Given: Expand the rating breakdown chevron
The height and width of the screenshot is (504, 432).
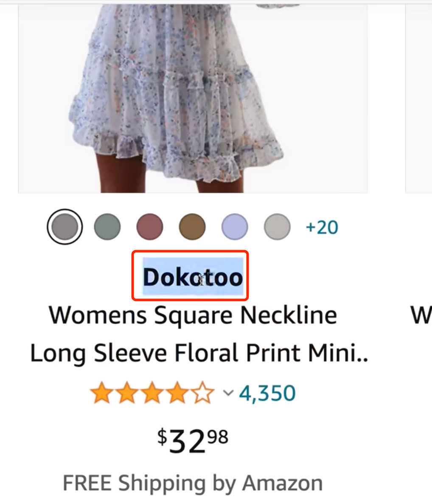Looking at the screenshot, I should pyautogui.click(x=228, y=393).
